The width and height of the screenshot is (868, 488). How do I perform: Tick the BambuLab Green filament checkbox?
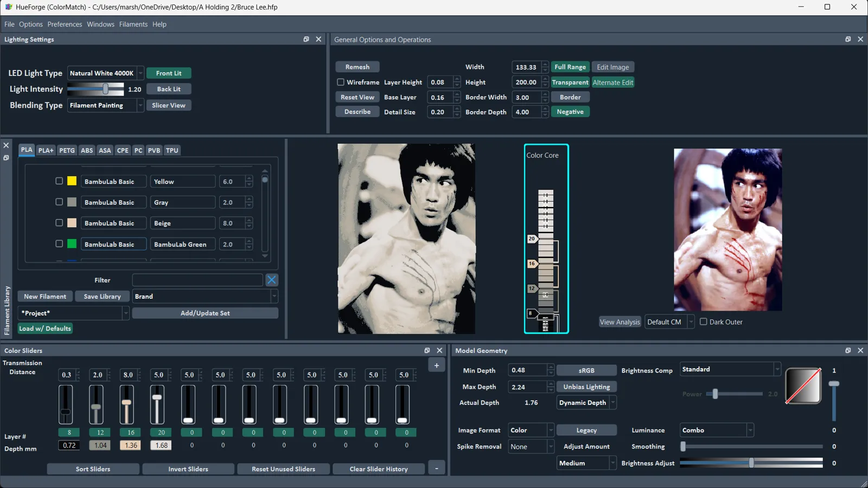coord(59,244)
